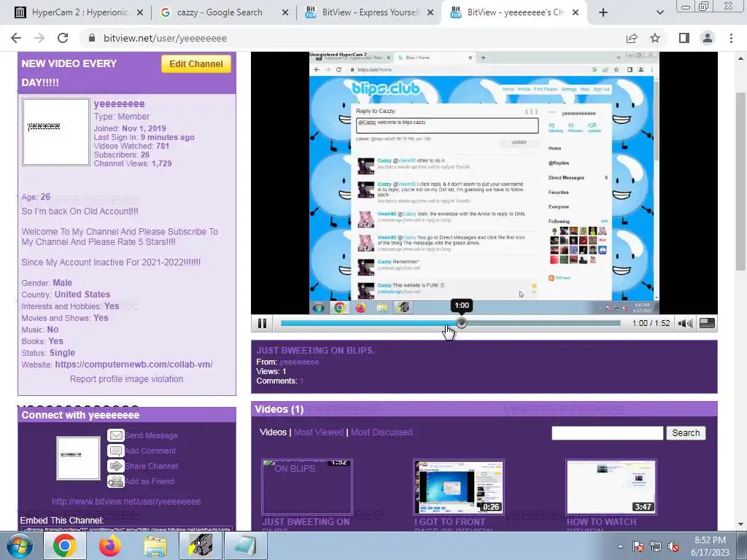Click the Search button
The image size is (747, 560).
[x=686, y=433]
